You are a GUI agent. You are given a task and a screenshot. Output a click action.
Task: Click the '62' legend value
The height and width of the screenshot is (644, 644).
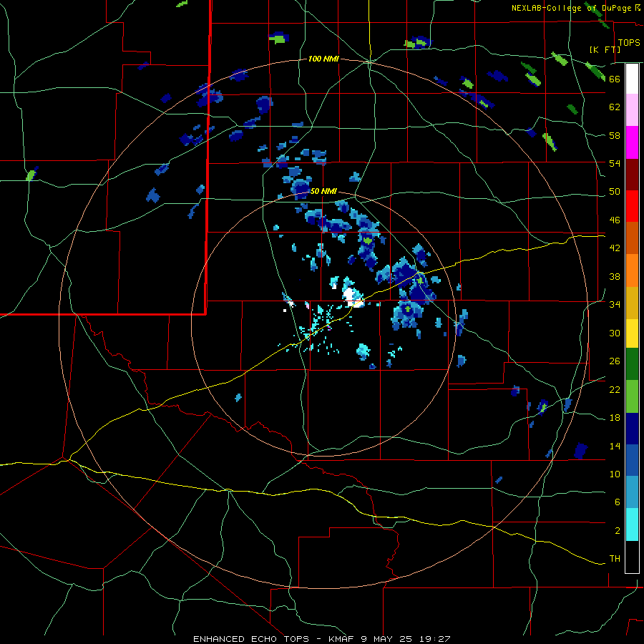[615, 107]
